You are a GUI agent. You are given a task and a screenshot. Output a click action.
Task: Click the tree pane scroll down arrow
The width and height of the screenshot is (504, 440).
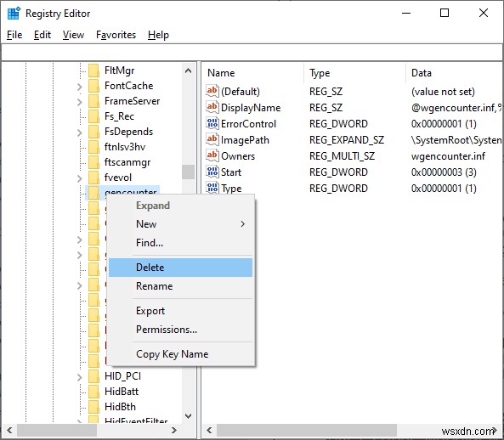coord(189,416)
